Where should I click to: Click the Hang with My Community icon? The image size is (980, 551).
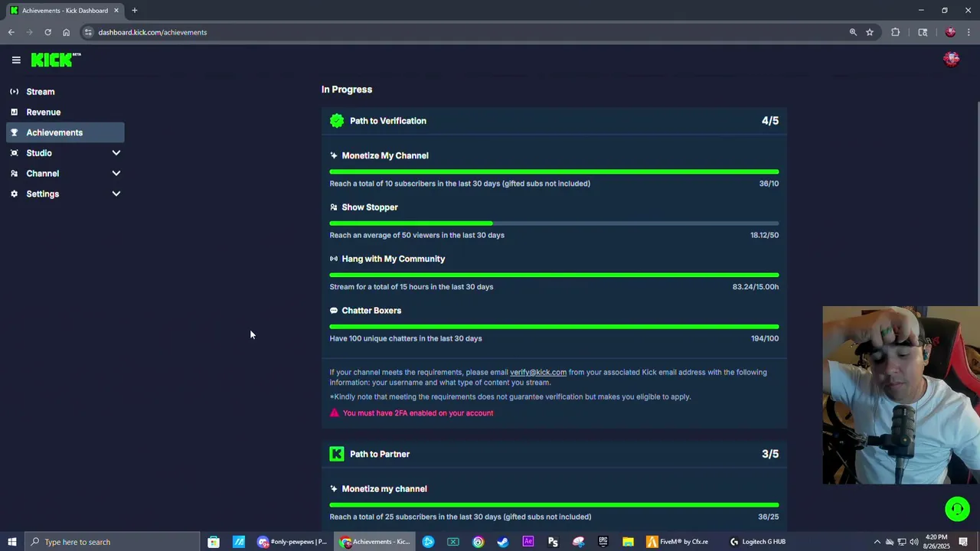point(334,259)
